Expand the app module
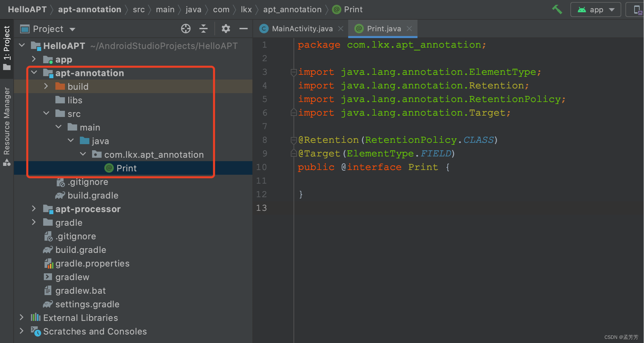This screenshot has width=644, height=343. pos(34,59)
